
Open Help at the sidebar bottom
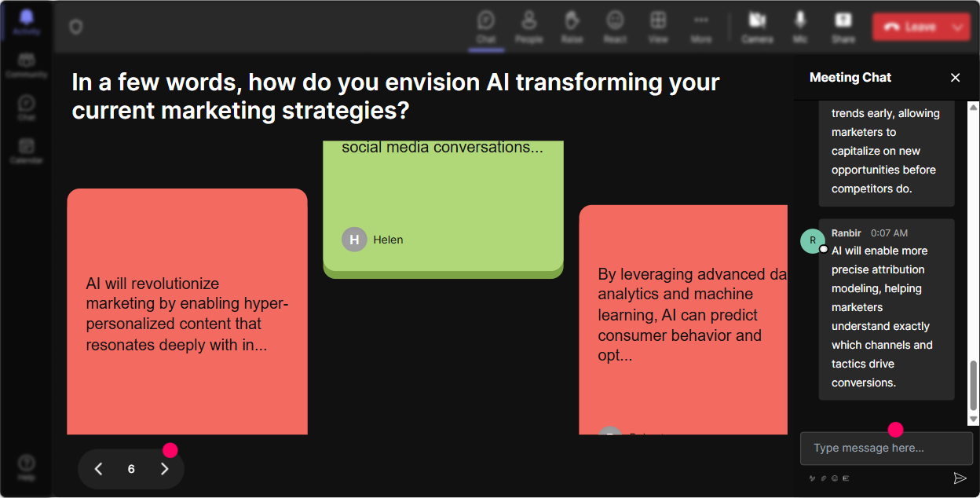[27, 467]
